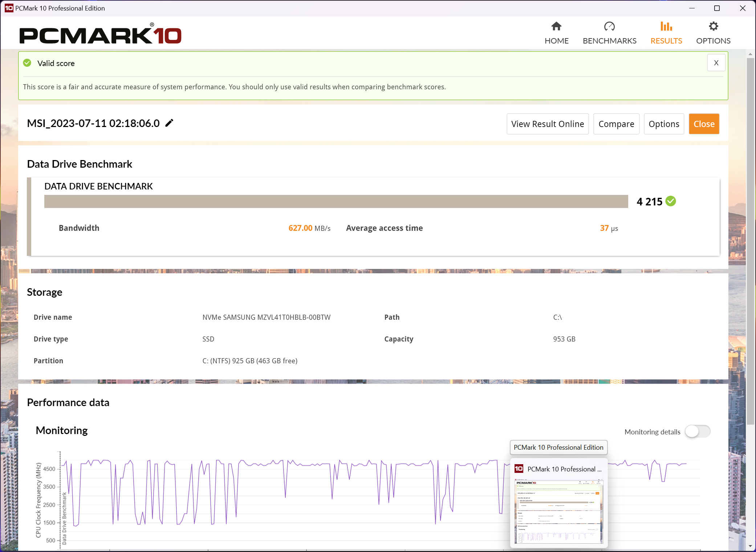Screen dimensions: 756x552
Task: Click the PCMark 10 taskbar preview thumbnail
Action: pos(558,511)
